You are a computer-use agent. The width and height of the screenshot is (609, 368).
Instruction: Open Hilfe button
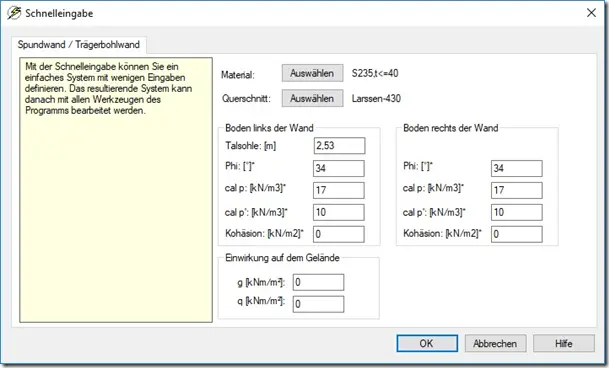[x=564, y=344]
